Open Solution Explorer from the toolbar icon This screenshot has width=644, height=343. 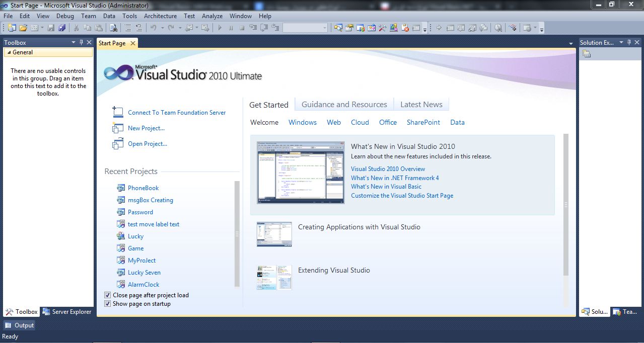338,28
